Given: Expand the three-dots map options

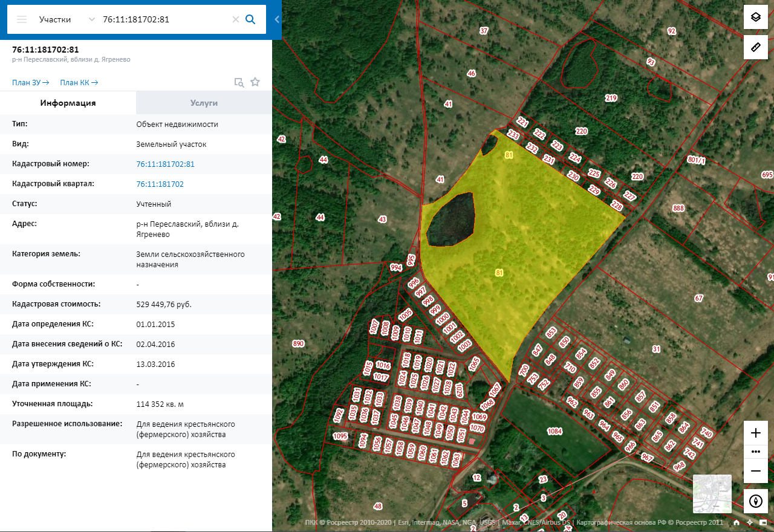Looking at the screenshot, I should [x=755, y=452].
